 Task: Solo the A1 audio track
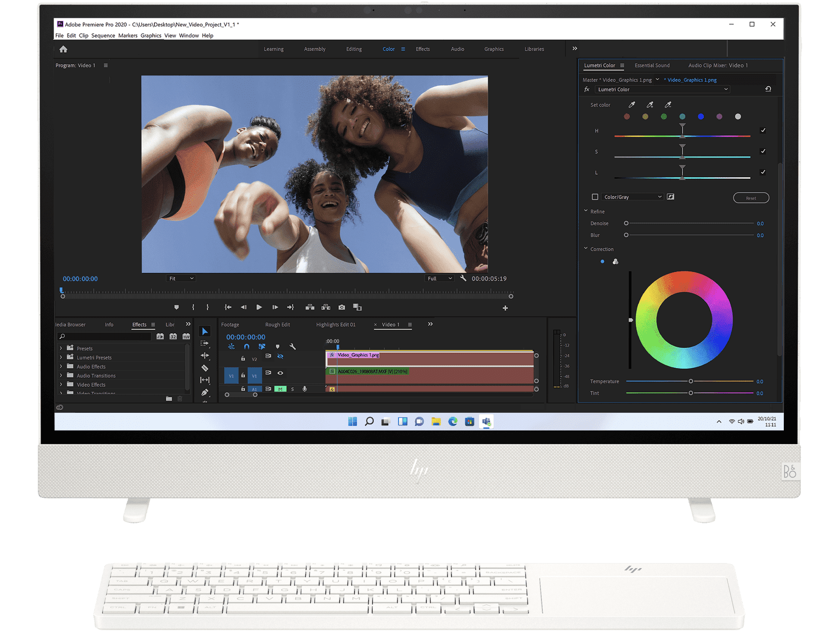point(292,389)
